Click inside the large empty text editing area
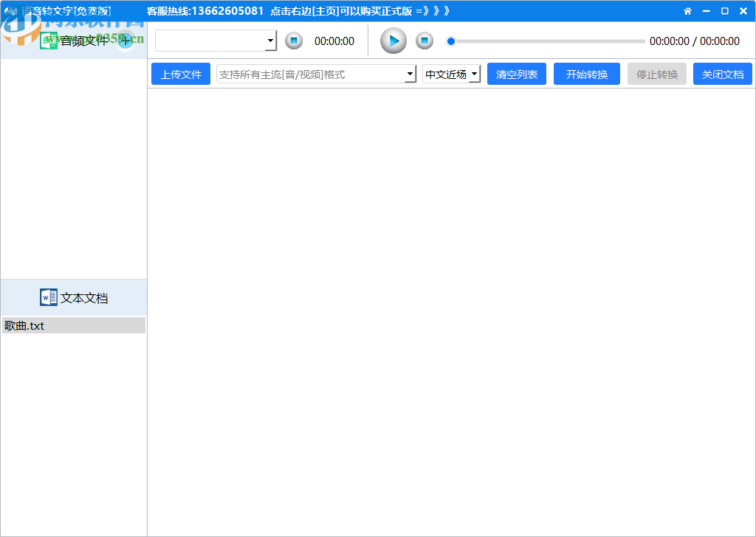This screenshot has height=537, width=756. 451,312
